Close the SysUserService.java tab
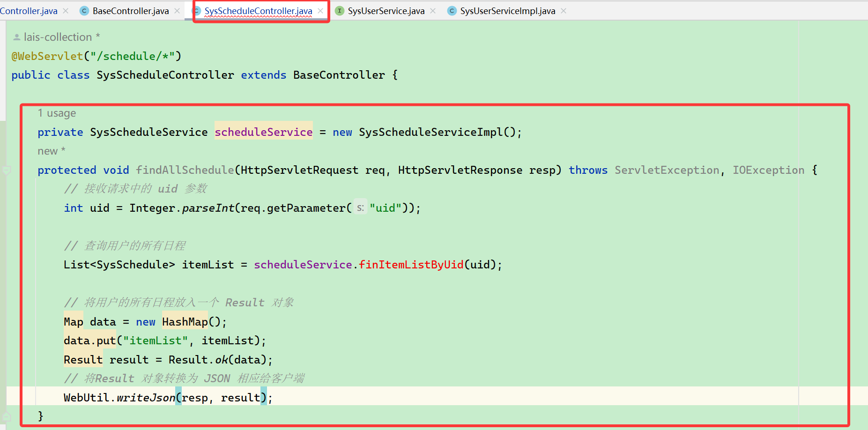 tap(433, 11)
